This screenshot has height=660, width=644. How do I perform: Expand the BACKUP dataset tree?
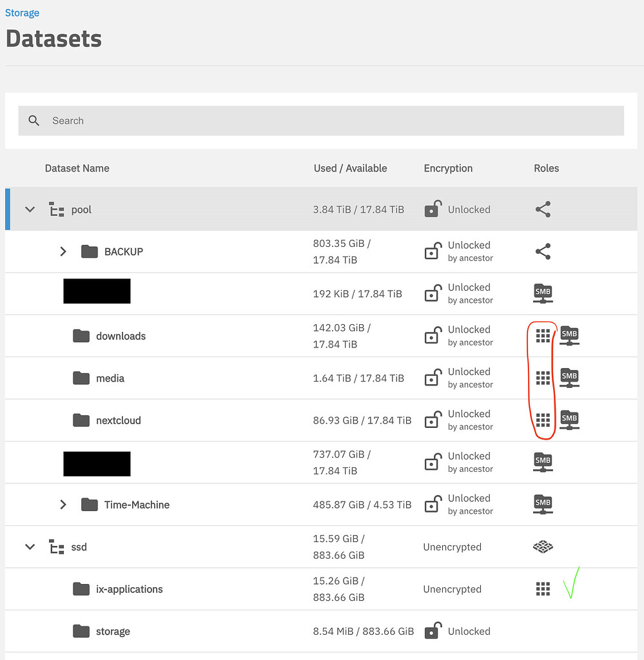(63, 251)
